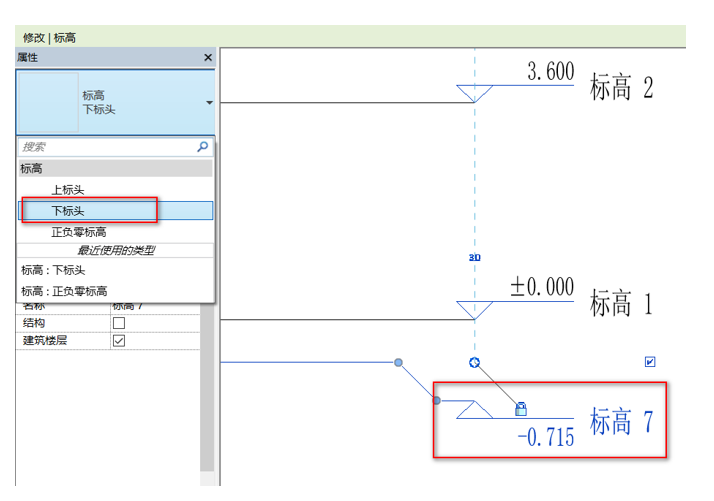Click the 标高 2 level head triangle
The width and height of the screenshot is (714, 501).
tap(474, 93)
